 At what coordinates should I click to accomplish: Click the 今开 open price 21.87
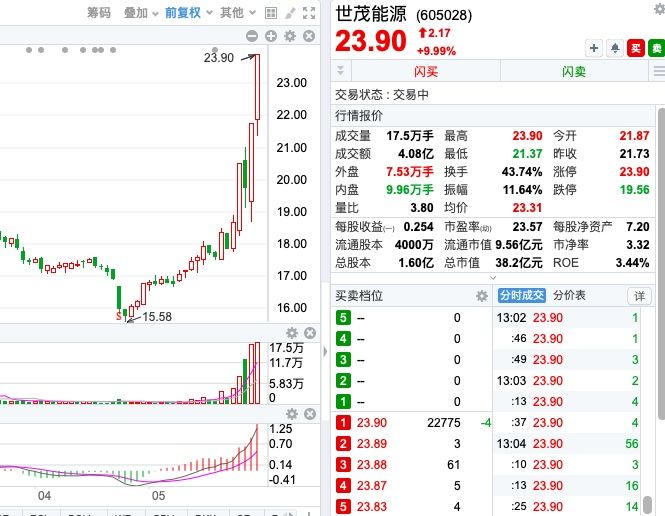pyautogui.click(x=634, y=136)
